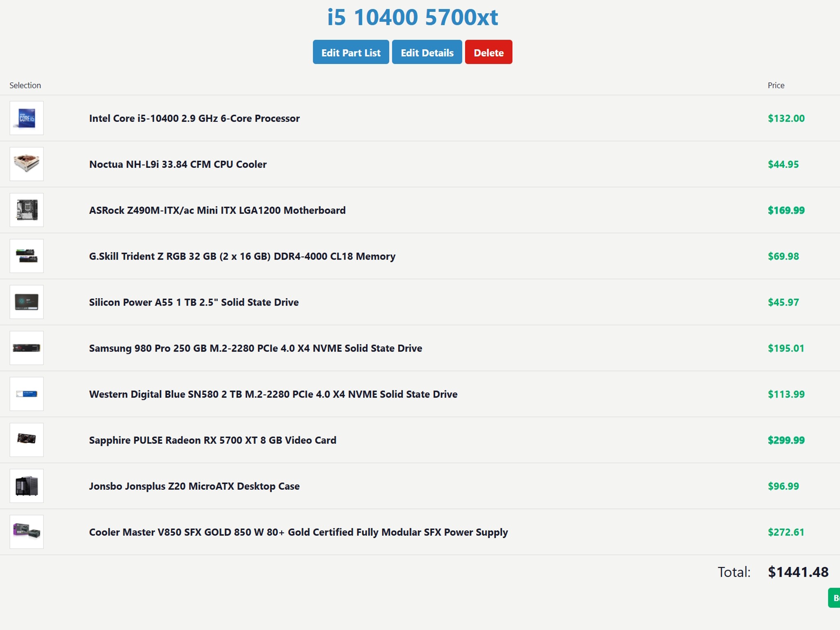This screenshot has width=840, height=630.
Task: Click the $44.95 cooler price
Action: (x=783, y=164)
